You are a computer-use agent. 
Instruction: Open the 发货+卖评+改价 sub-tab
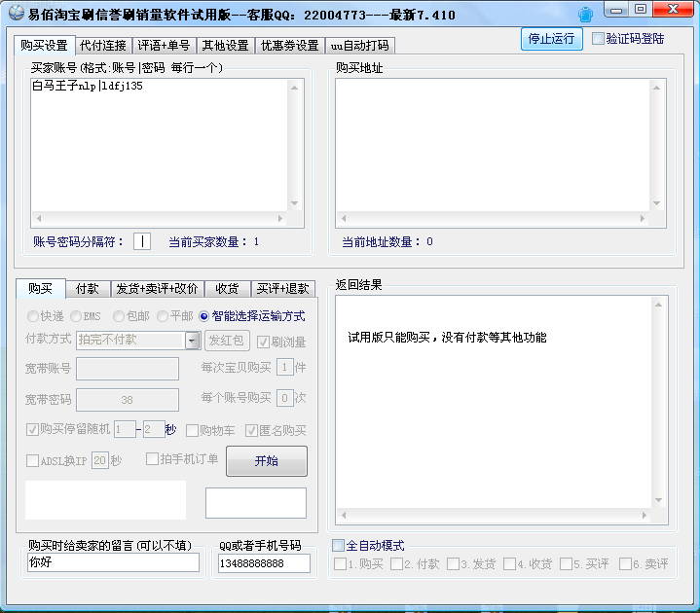(x=157, y=289)
